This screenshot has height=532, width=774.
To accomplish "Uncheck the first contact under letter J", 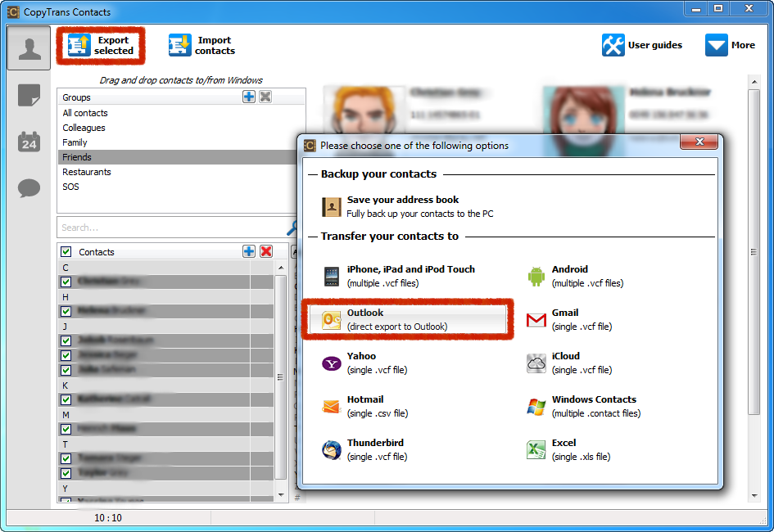I will click(x=66, y=340).
